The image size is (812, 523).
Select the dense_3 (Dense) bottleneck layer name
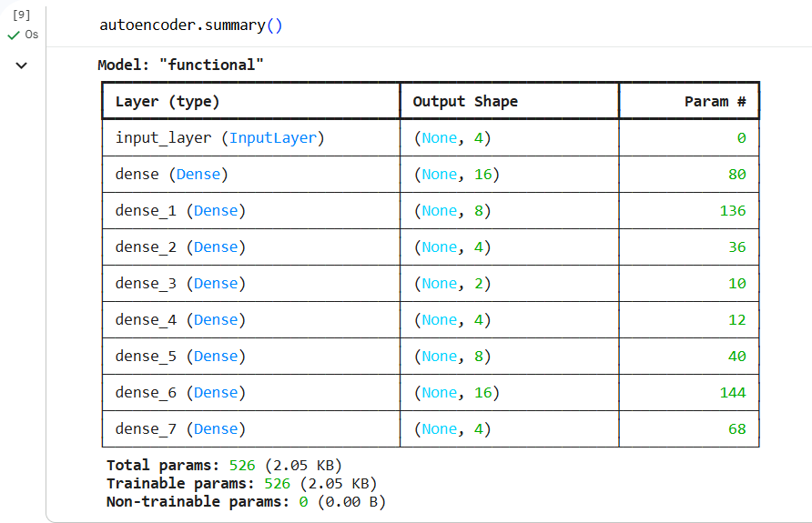point(180,283)
